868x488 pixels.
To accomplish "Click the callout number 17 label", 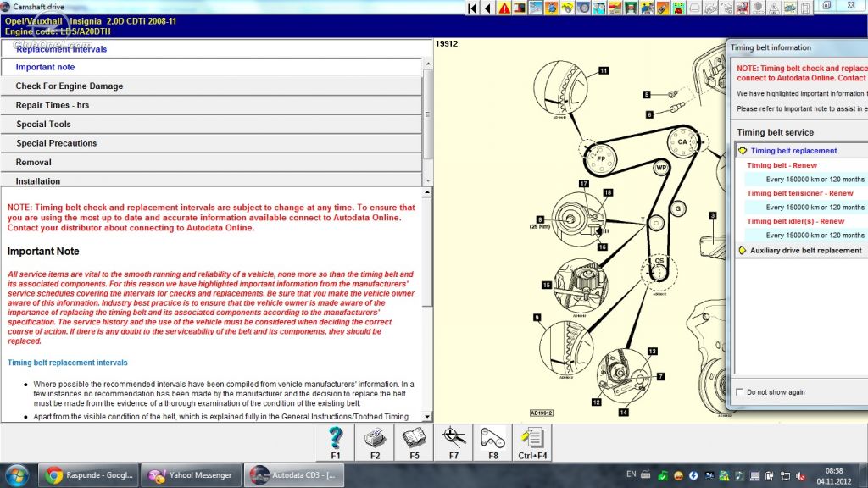I will tap(584, 183).
